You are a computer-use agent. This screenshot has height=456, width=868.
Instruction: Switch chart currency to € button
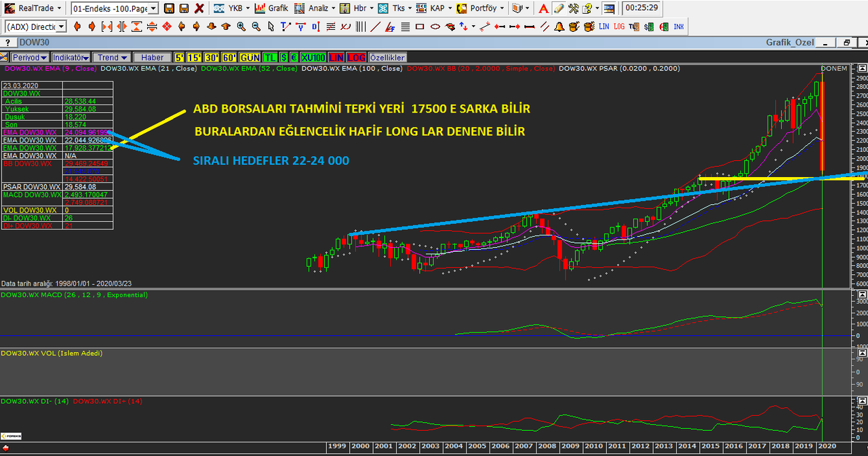click(294, 58)
